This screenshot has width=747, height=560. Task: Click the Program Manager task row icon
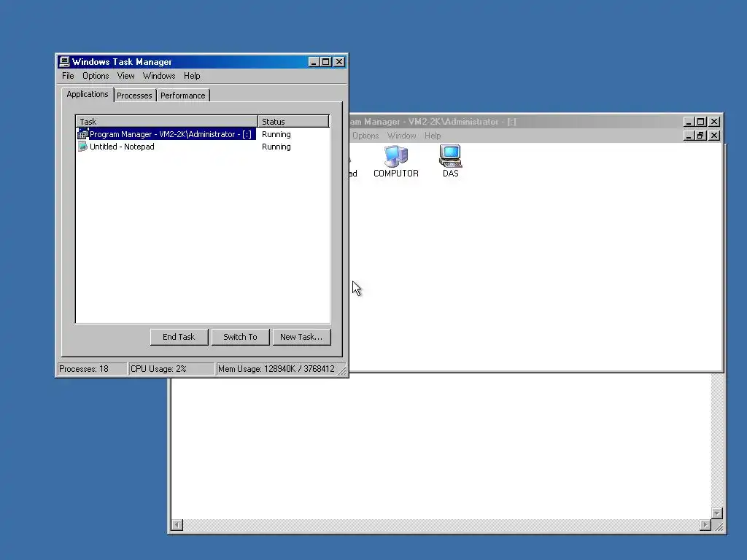click(83, 134)
